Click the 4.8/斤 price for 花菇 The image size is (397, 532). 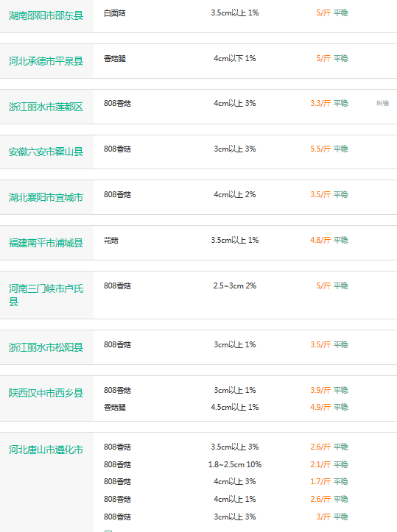coord(320,240)
